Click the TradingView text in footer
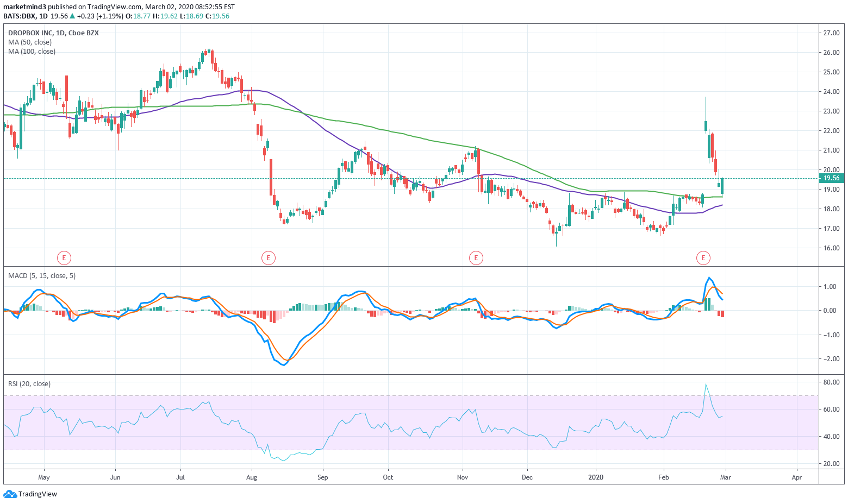 point(38,494)
